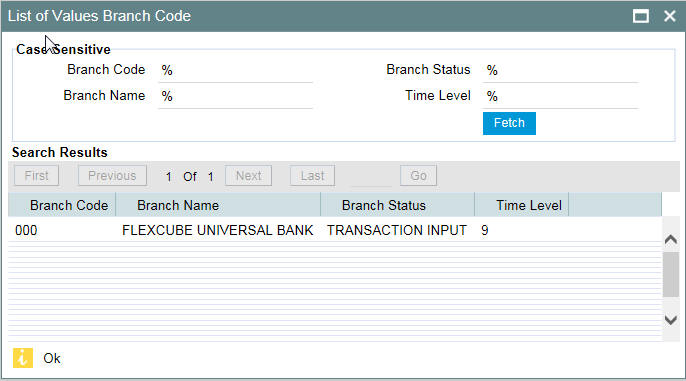Click the yellow information icon
The image size is (686, 381).
point(23,358)
